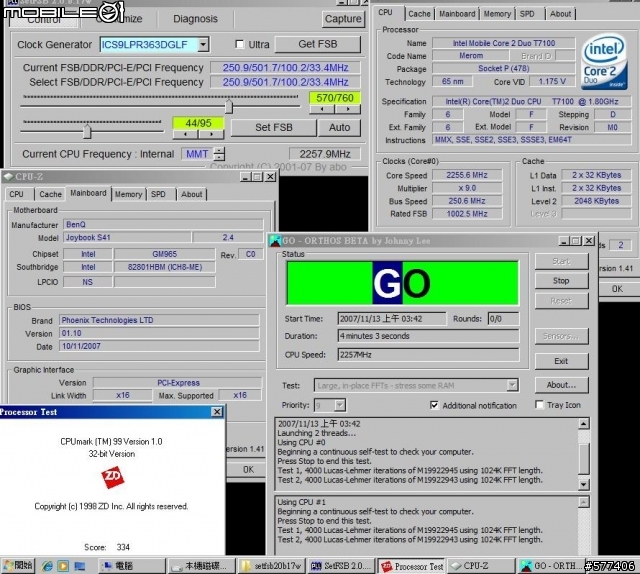Stop the ORTHOS stress test

coord(561,281)
